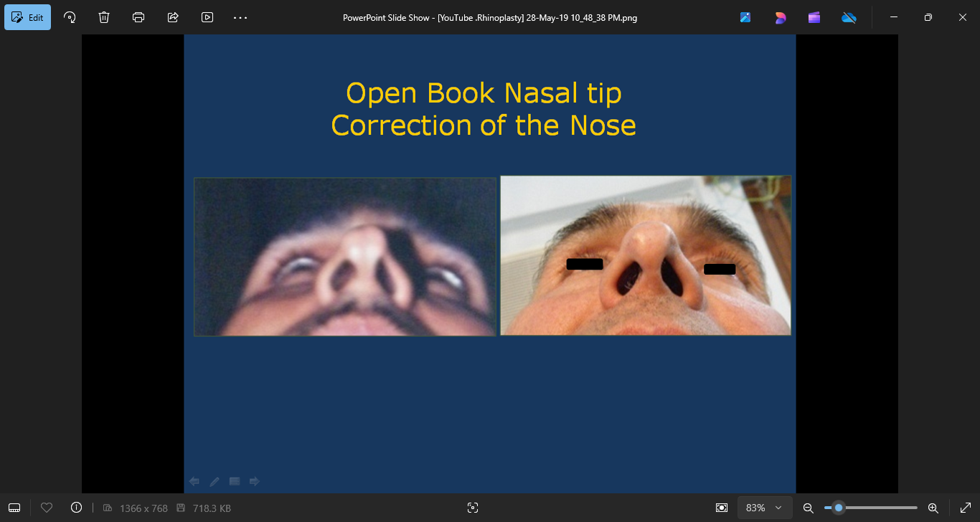Click the crossed-out OneDrive cloud icon
This screenshot has width=980, height=522.
coord(849,17)
